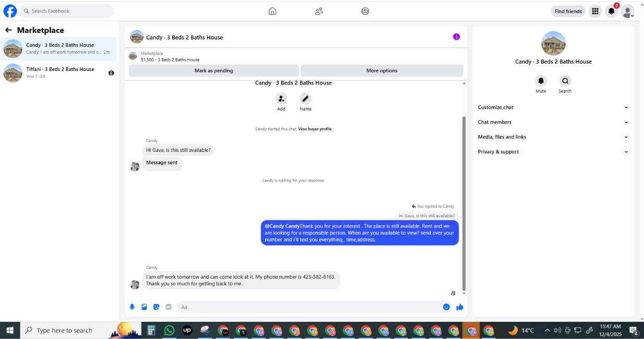Open the Home feed icon
This screenshot has width=644, height=339.
(x=272, y=11)
